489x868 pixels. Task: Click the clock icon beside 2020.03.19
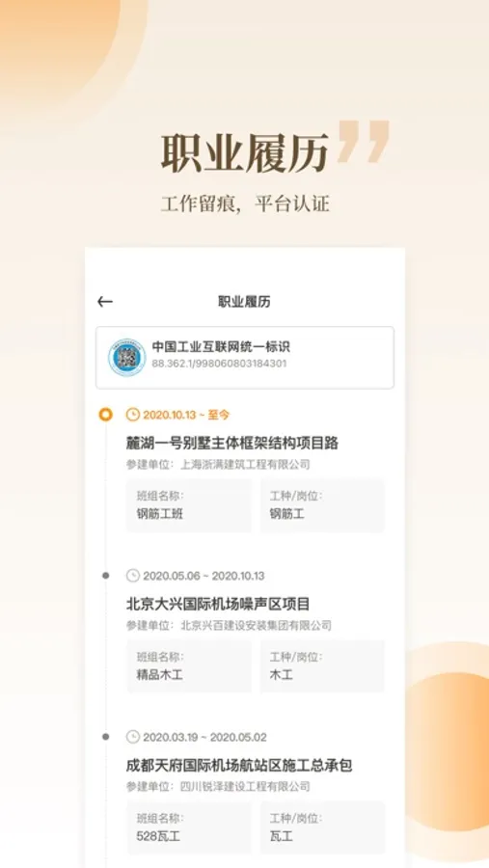coord(133,737)
